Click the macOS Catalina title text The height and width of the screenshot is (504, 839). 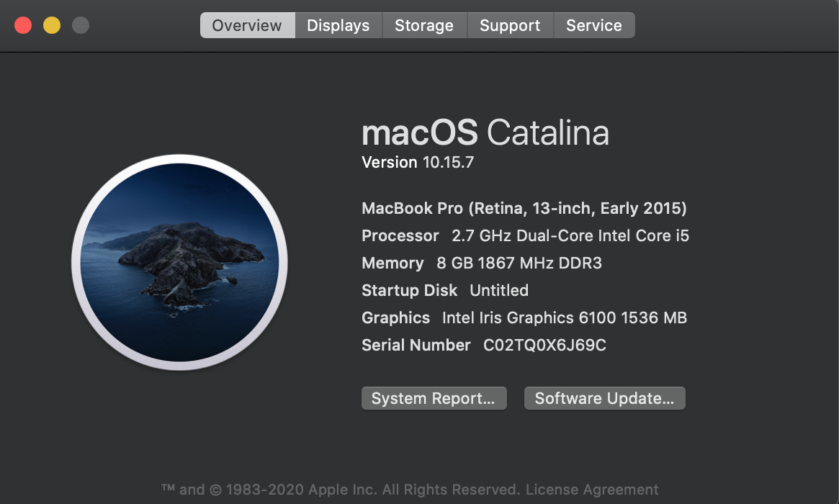tap(485, 133)
